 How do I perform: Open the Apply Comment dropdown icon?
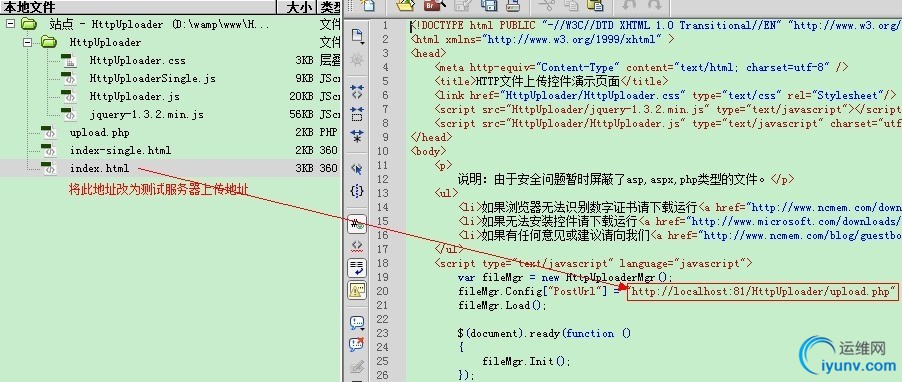coord(357,323)
